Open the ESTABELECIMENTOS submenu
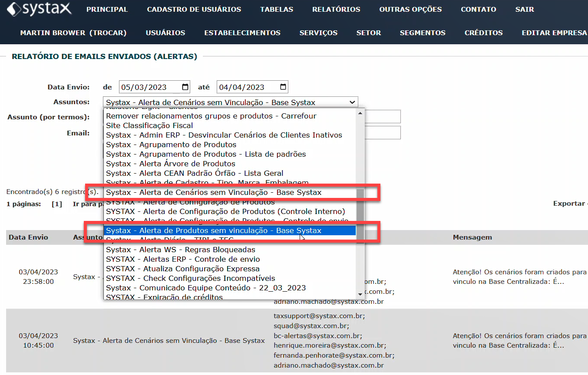588x375 pixels. (242, 33)
